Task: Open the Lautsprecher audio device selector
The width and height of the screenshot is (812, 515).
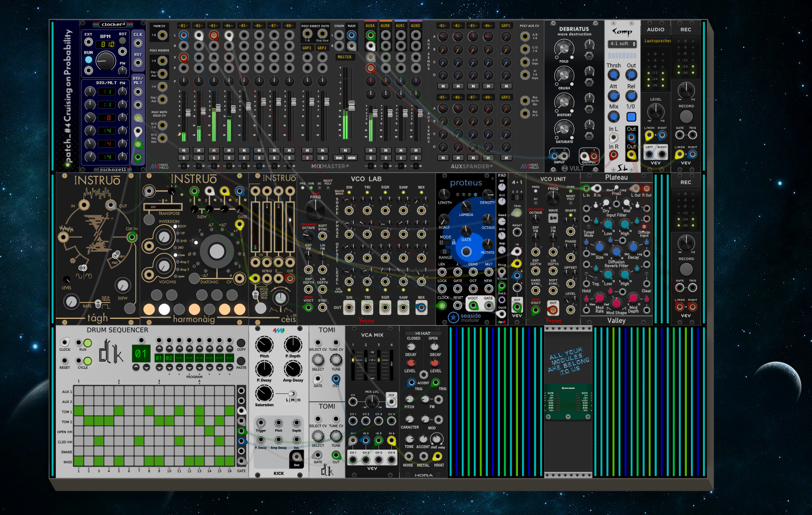Action: click(656, 41)
